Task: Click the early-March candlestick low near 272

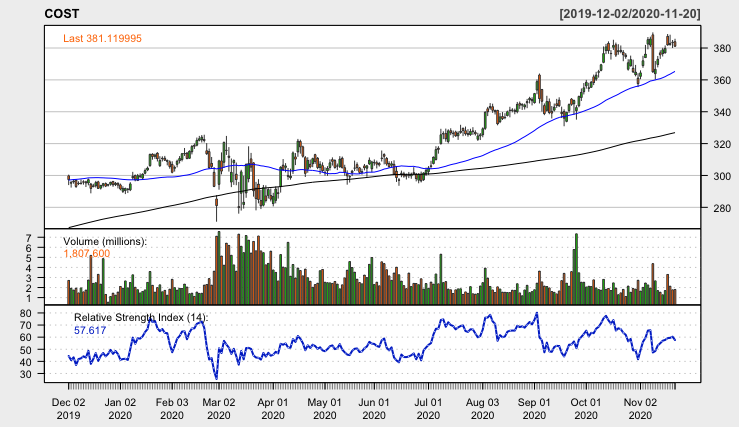Action: point(216,210)
